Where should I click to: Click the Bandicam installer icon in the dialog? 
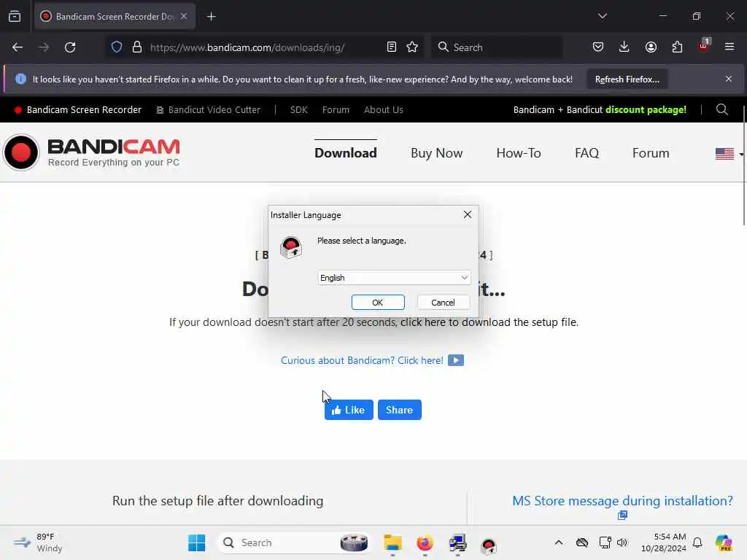coord(290,246)
